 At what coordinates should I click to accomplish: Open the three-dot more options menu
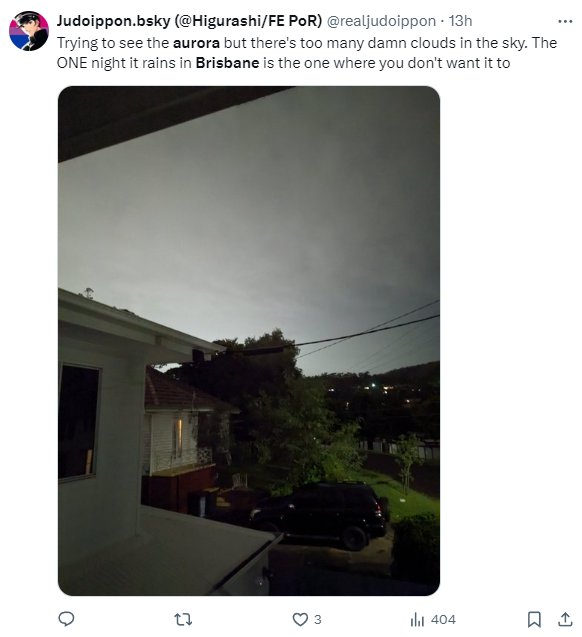coord(565,21)
